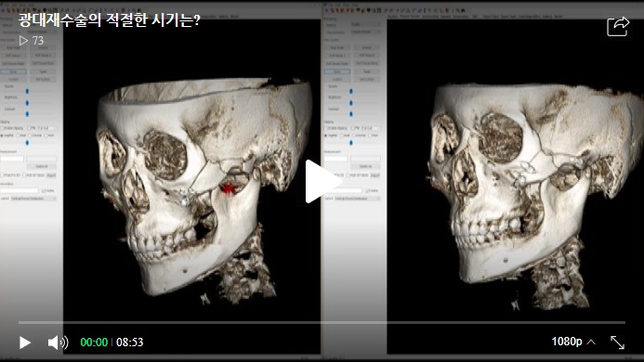The height and width of the screenshot is (362, 644).
Task: Open the video title 광대재수술의 적절한 시기는?
Action: 110,19
